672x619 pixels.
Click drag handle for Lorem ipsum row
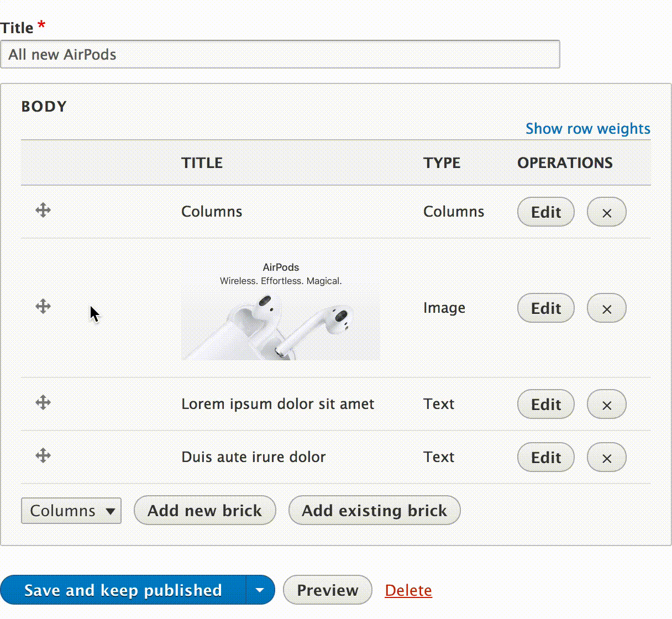click(x=43, y=402)
